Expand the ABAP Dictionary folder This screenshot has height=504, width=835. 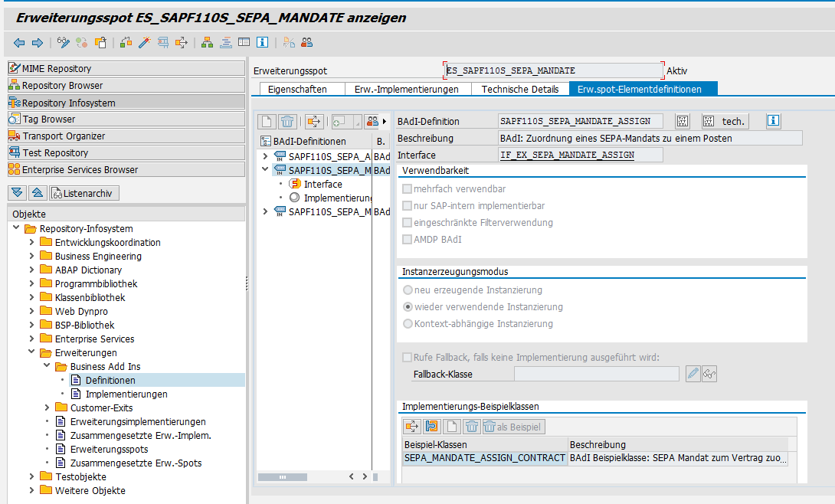(x=32, y=270)
